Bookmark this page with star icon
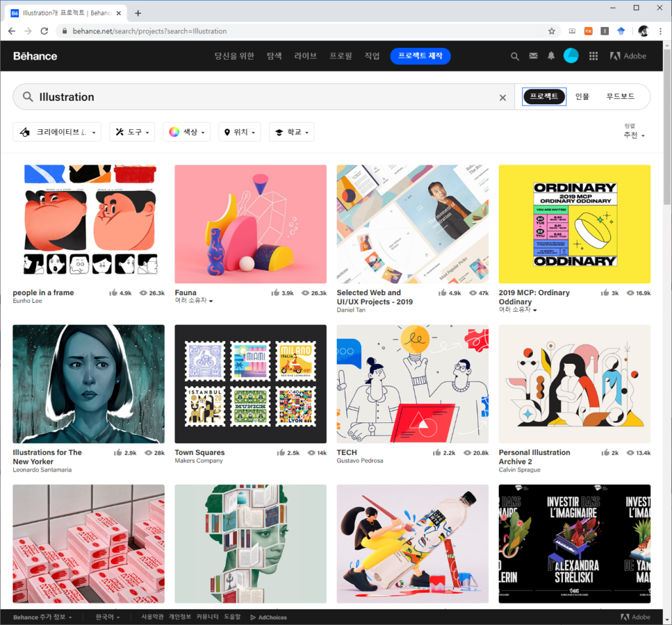Screen dimensions: 672x625 click(551, 31)
